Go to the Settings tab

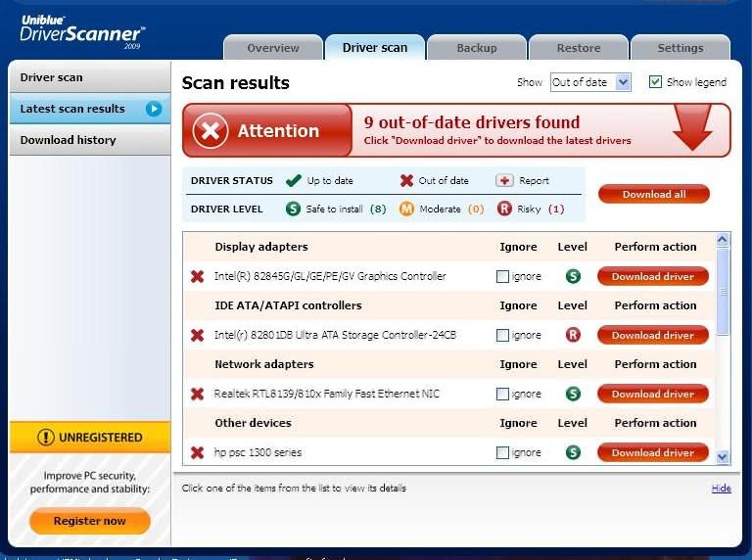pyautogui.click(x=681, y=48)
